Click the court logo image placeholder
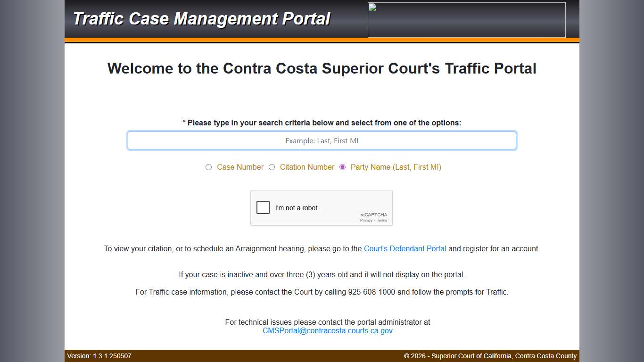Viewport: 644px width, 362px height. (x=466, y=20)
